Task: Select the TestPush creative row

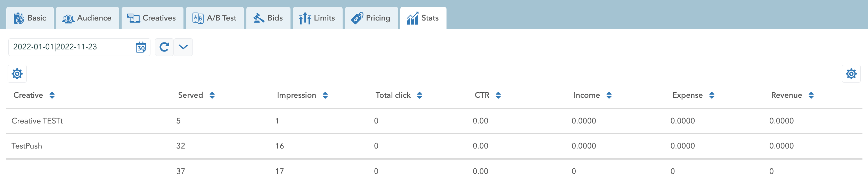Action: coord(27,146)
